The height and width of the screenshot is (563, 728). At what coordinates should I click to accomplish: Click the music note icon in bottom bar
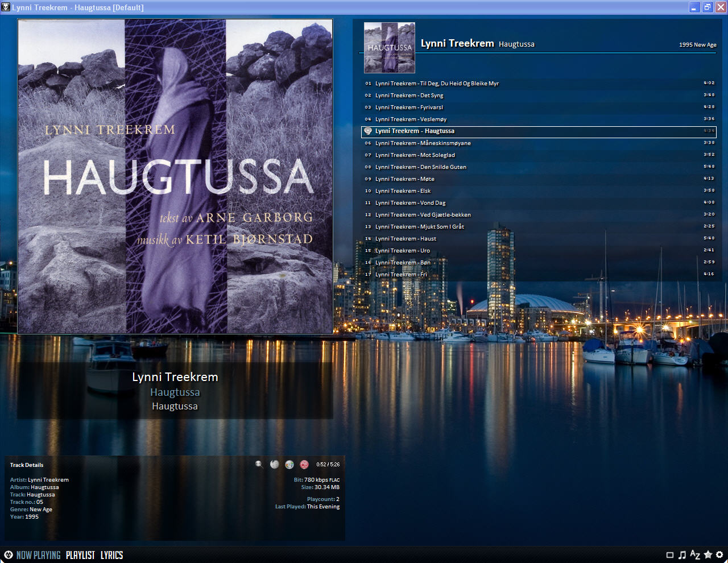pos(682,555)
